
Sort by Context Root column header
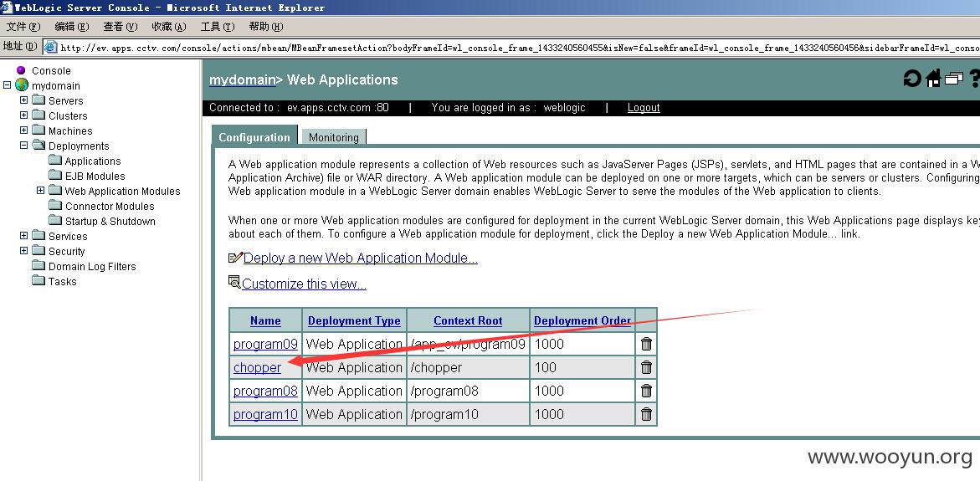[x=468, y=320]
